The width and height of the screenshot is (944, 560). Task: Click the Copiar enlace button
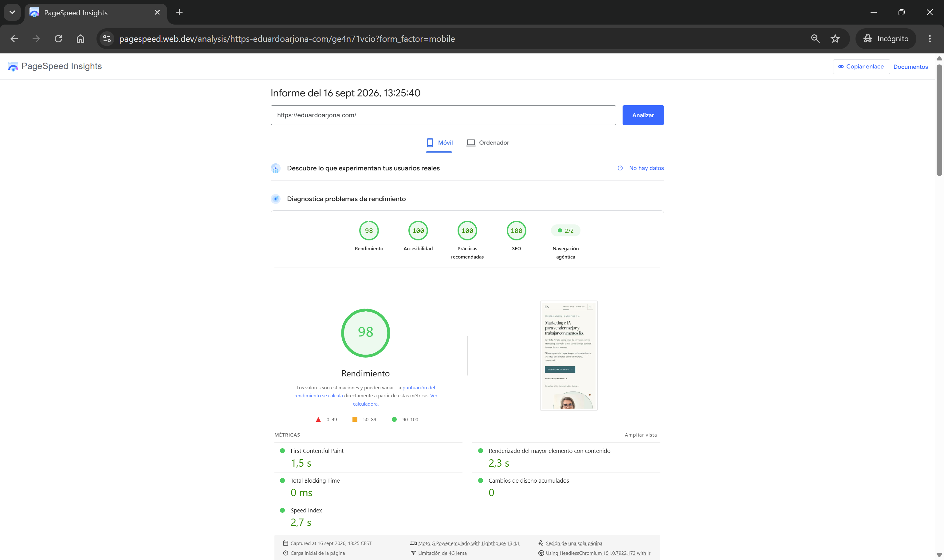tap(861, 66)
